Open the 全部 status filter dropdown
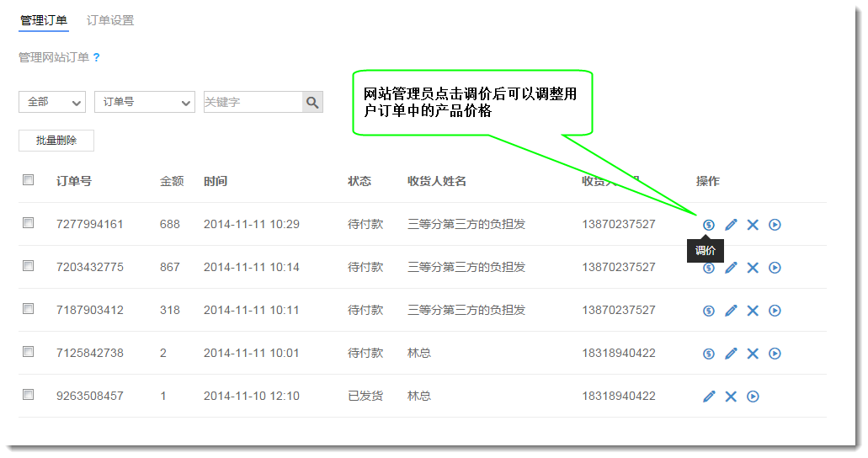868x458 pixels. 52,102
